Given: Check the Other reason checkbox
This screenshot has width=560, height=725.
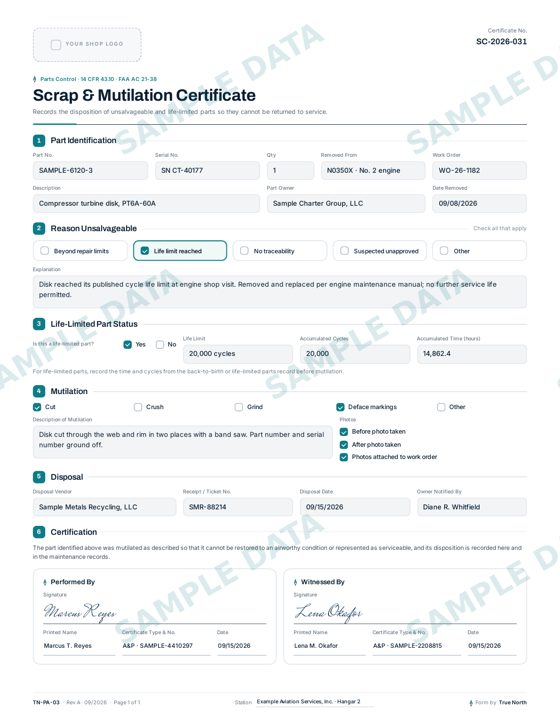Looking at the screenshot, I should pyautogui.click(x=444, y=251).
